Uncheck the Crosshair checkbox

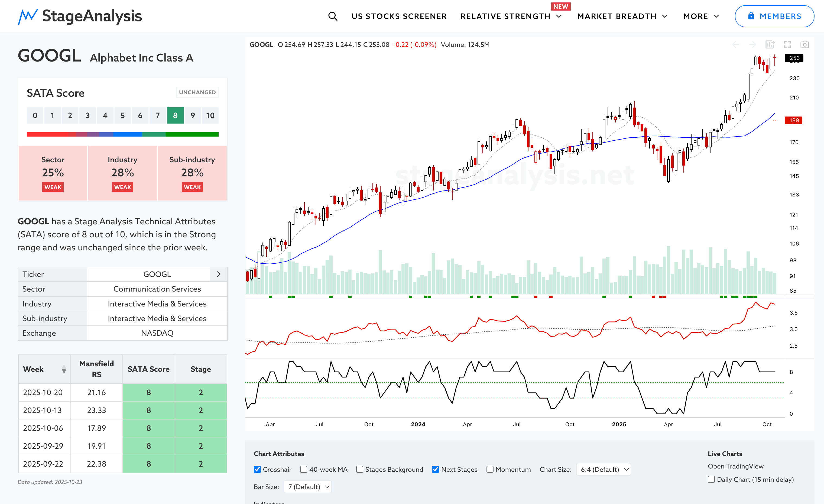tap(257, 469)
